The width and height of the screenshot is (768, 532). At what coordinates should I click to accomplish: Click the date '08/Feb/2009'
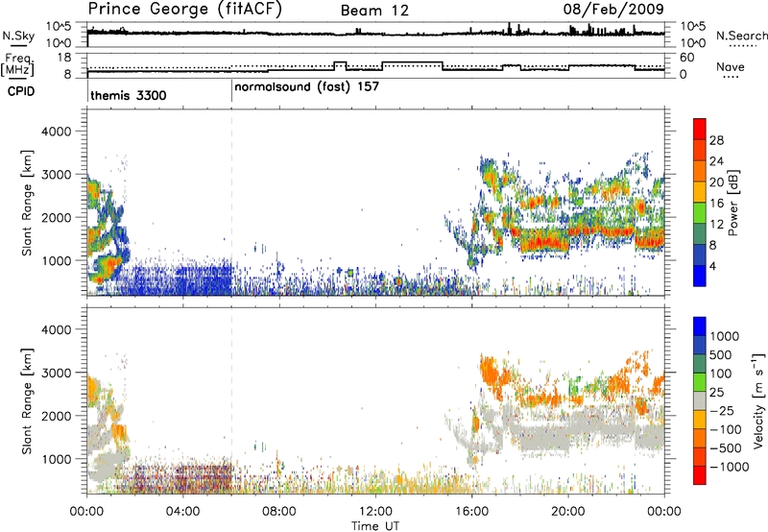coord(613,9)
